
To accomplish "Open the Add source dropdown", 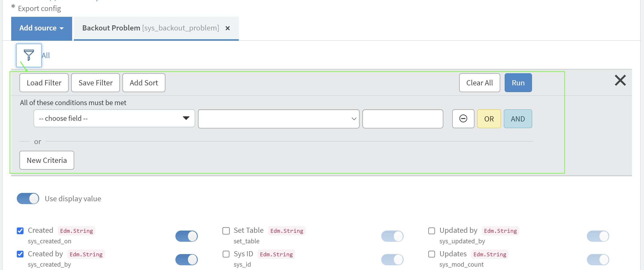I will click(x=41, y=28).
